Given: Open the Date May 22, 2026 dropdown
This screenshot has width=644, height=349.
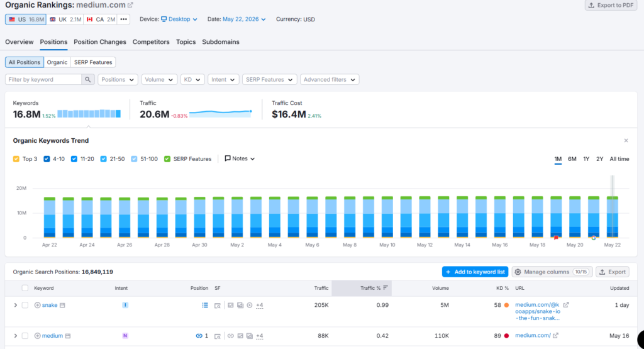Looking at the screenshot, I should (244, 19).
